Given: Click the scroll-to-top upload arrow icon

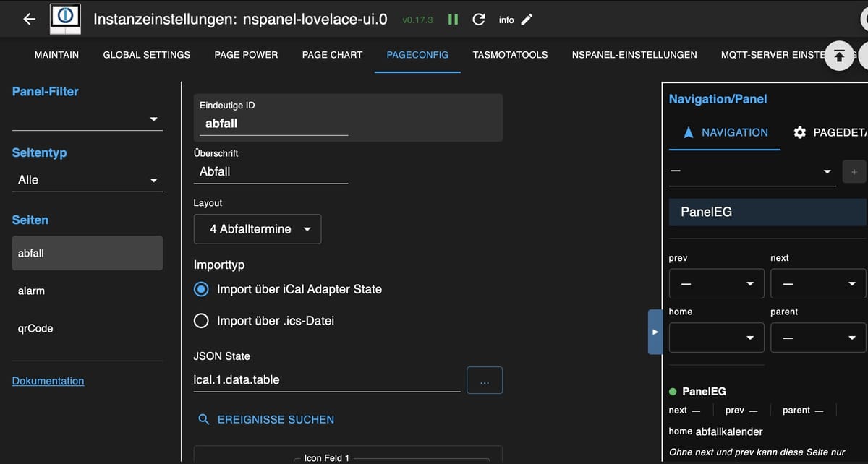Looking at the screenshot, I should point(839,56).
